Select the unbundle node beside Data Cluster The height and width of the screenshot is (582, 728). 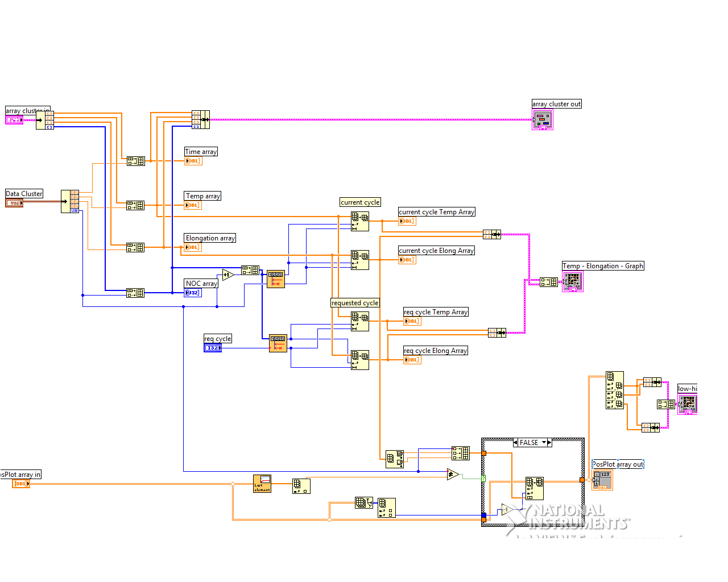click(70, 202)
